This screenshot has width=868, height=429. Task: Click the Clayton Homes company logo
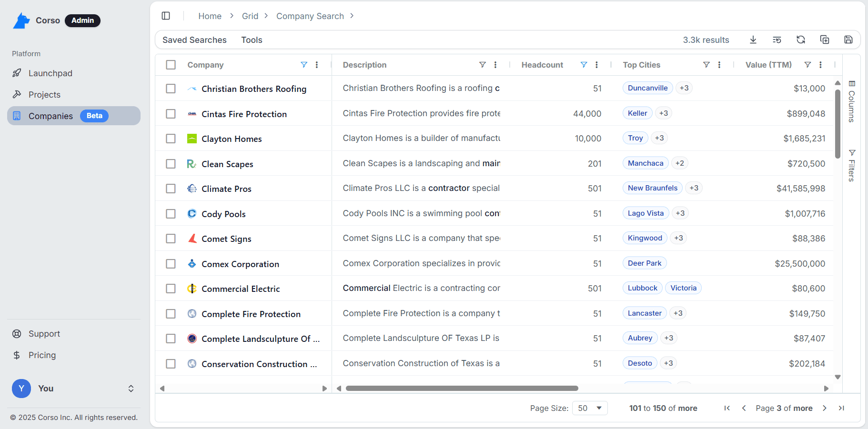[x=192, y=139]
